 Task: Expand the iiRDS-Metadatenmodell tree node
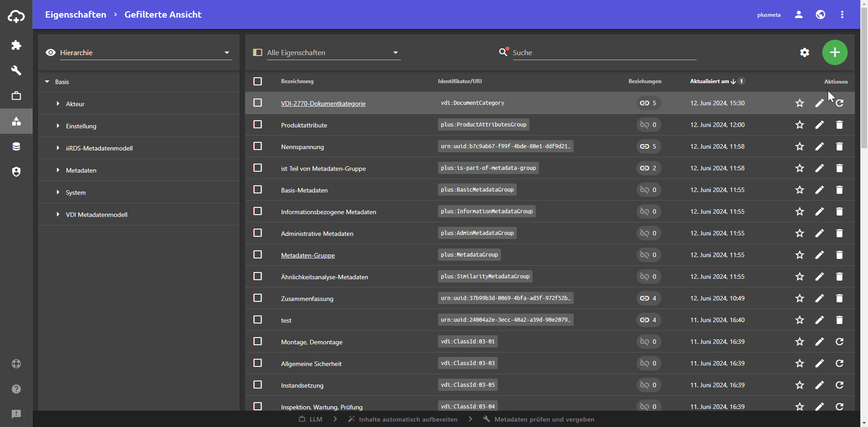point(58,148)
